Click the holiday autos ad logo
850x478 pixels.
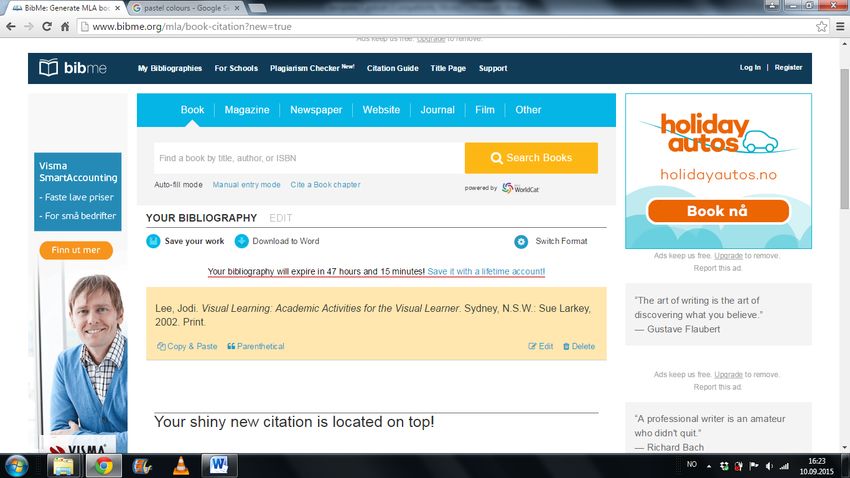pos(718,133)
